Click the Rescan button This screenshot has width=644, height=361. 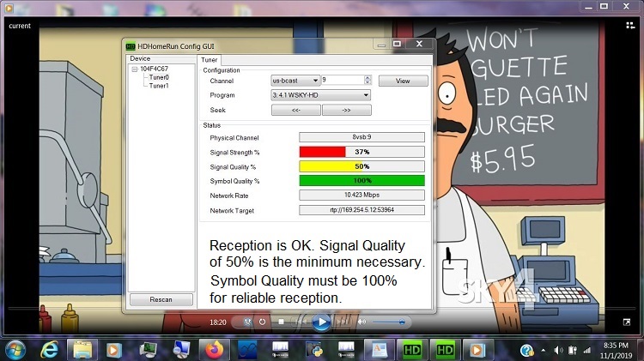click(161, 299)
